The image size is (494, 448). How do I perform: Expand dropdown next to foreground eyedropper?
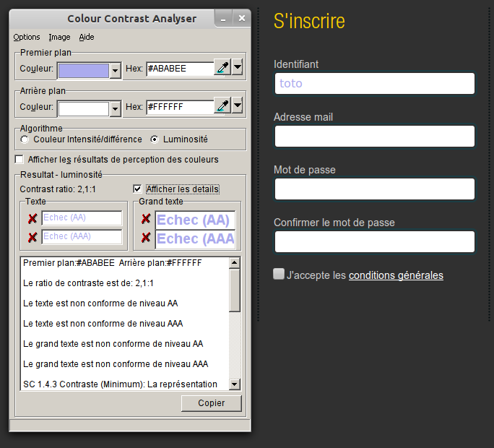pyautogui.click(x=237, y=67)
